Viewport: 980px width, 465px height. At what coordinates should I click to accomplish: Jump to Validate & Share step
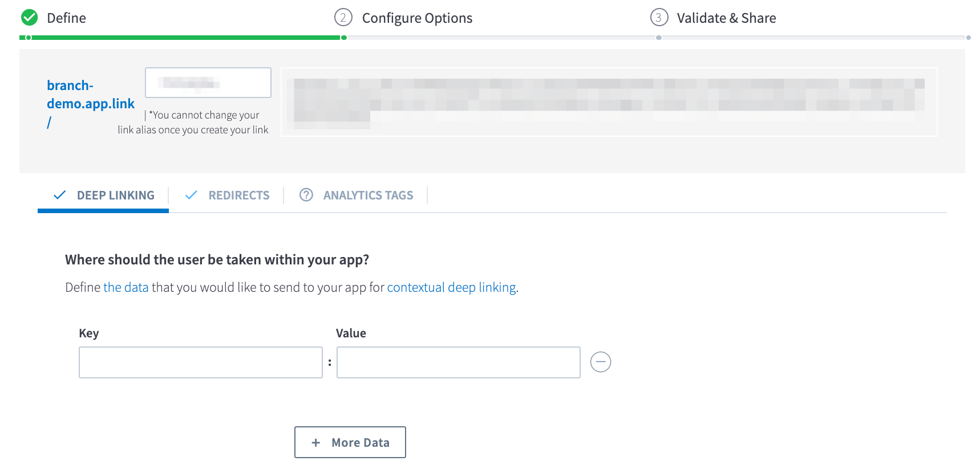pos(726,18)
